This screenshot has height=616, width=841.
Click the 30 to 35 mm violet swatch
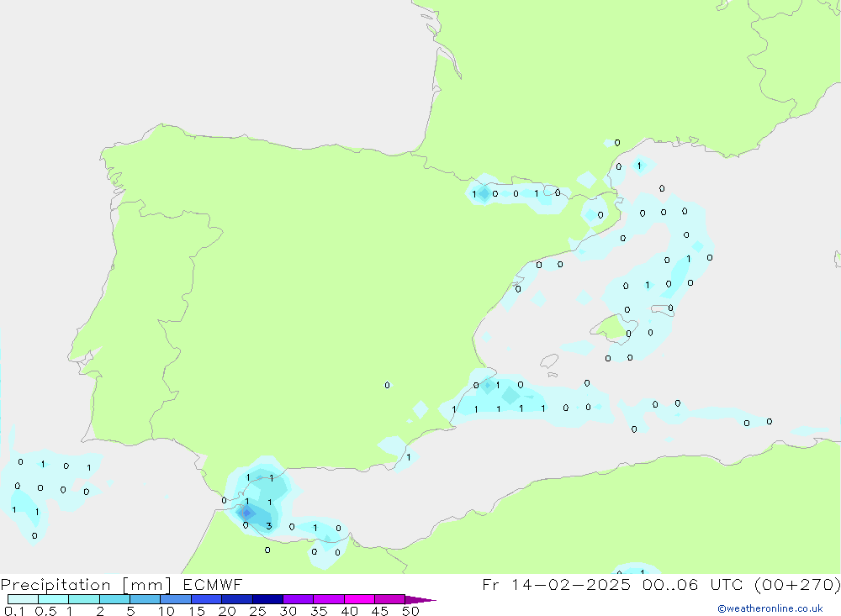pyautogui.click(x=299, y=599)
